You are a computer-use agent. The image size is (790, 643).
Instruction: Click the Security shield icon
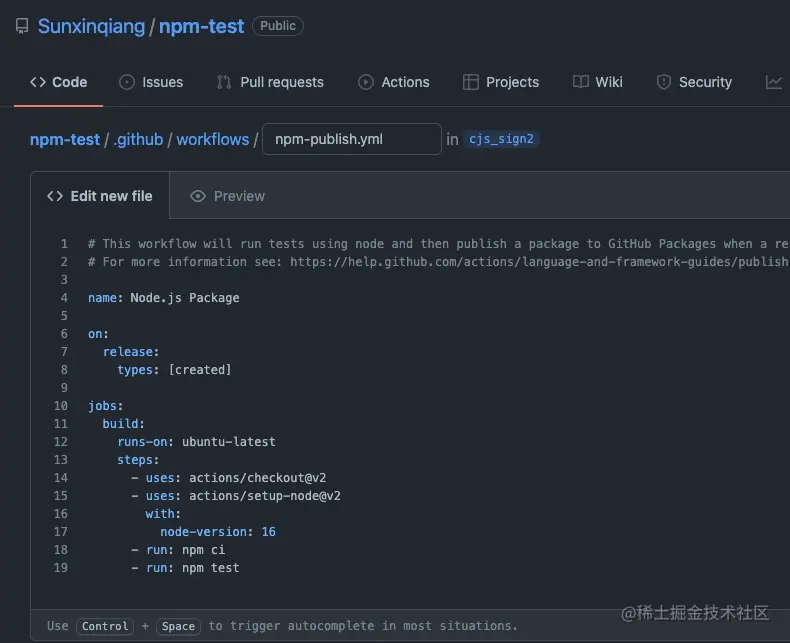[x=663, y=82]
